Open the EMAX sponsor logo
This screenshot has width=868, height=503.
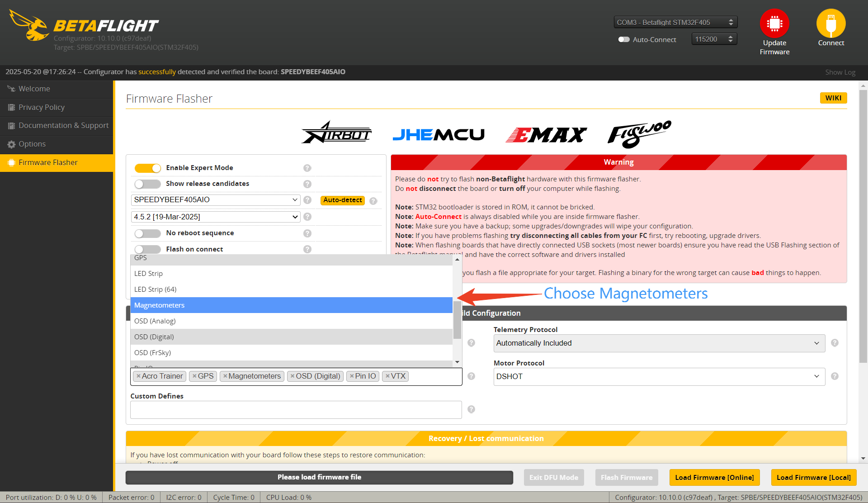pos(546,134)
